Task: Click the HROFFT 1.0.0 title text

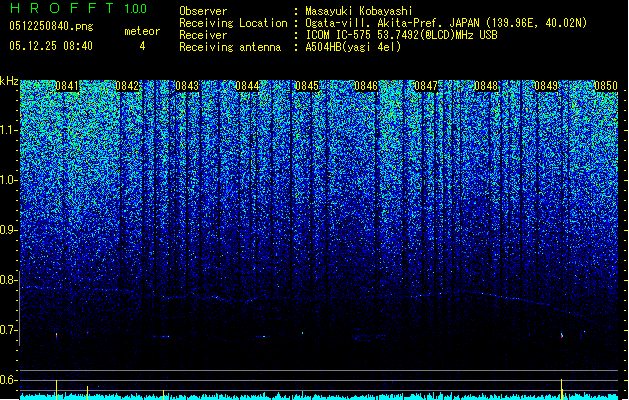Action: coord(78,8)
